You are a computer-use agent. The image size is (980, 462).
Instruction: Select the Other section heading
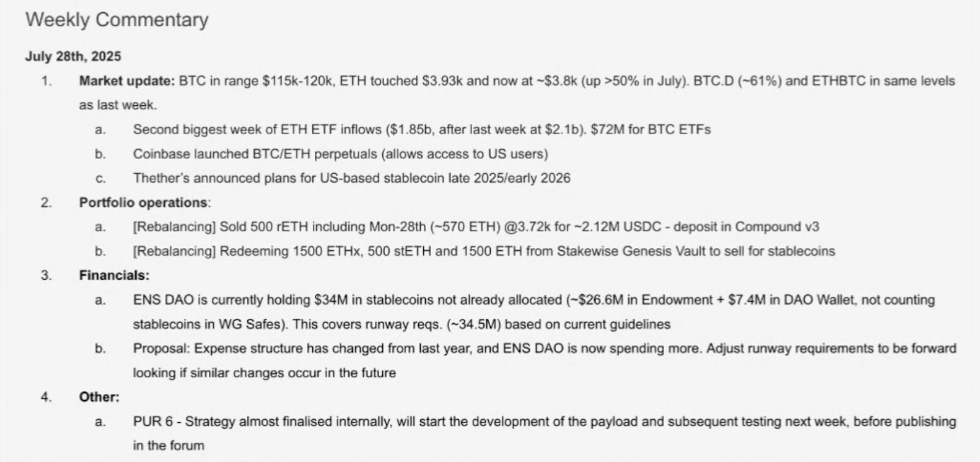click(99, 397)
